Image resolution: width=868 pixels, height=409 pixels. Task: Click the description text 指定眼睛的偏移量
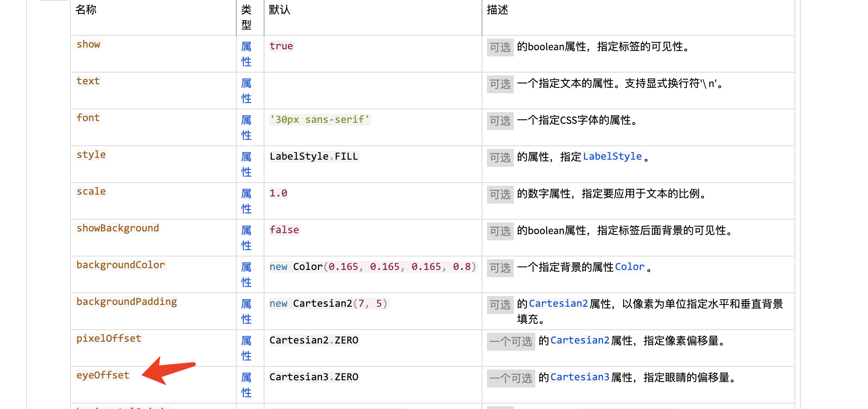click(x=689, y=378)
